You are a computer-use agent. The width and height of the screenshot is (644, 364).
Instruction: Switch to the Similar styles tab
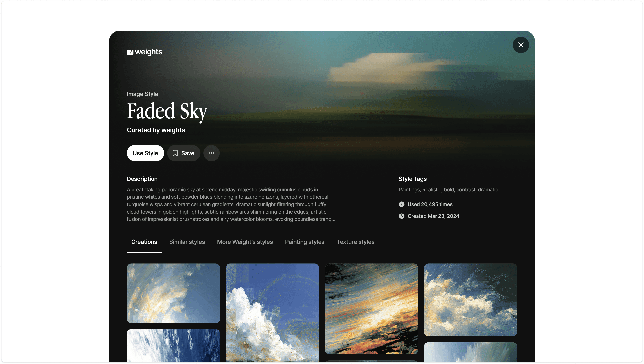pyautogui.click(x=187, y=242)
